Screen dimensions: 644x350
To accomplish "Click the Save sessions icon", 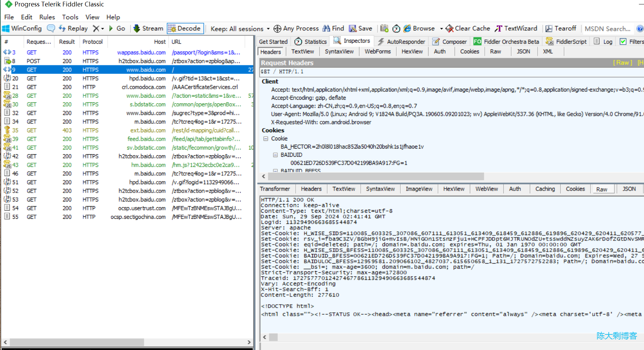I will point(353,28).
